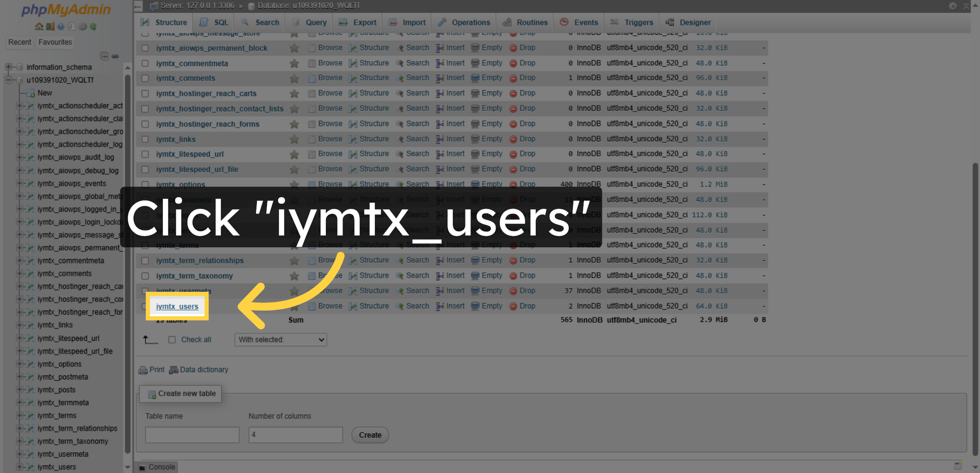Open the With selected dropdown
This screenshot has height=473, width=980.
[281, 340]
